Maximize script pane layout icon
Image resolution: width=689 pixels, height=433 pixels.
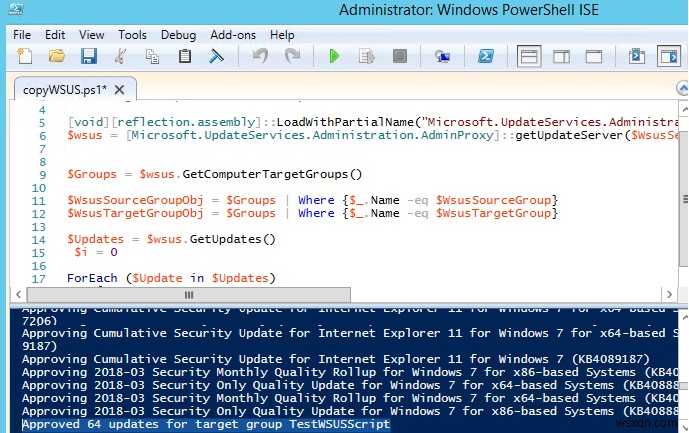[594, 56]
